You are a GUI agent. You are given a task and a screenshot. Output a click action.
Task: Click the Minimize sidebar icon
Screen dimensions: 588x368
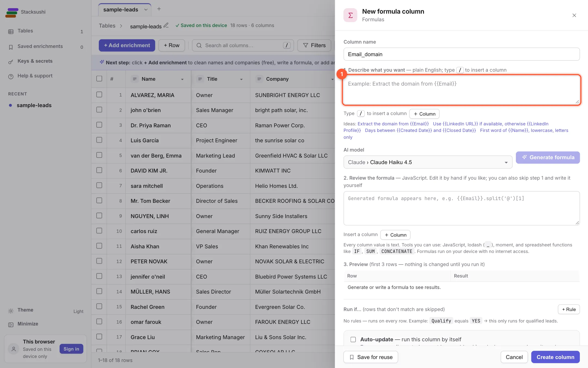pos(11,325)
